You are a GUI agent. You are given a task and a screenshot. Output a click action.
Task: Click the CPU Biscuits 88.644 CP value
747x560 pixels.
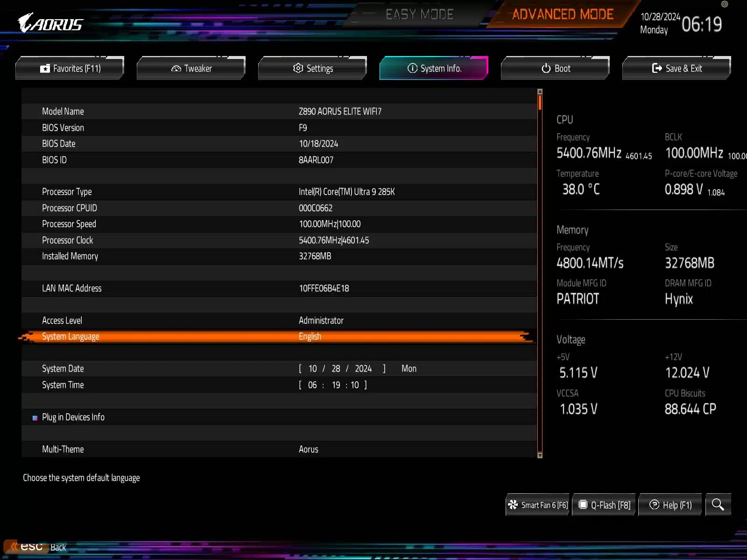(x=691, y=409)
